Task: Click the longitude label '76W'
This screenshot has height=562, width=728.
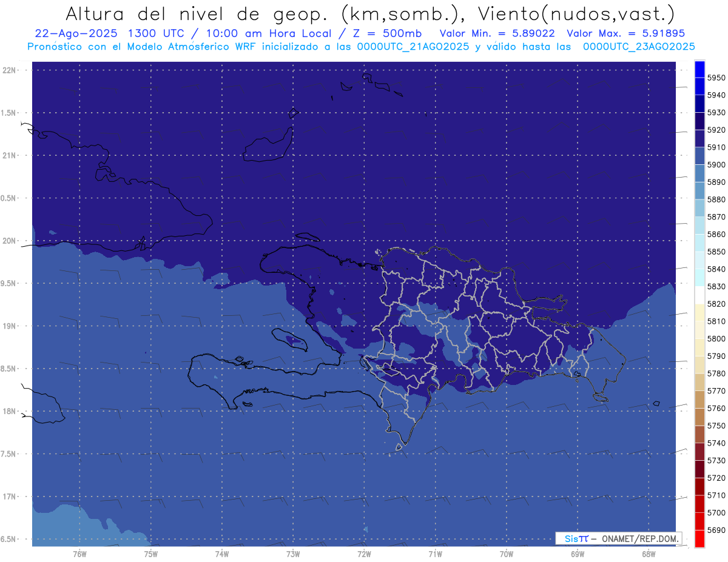Action: [79, 554]
